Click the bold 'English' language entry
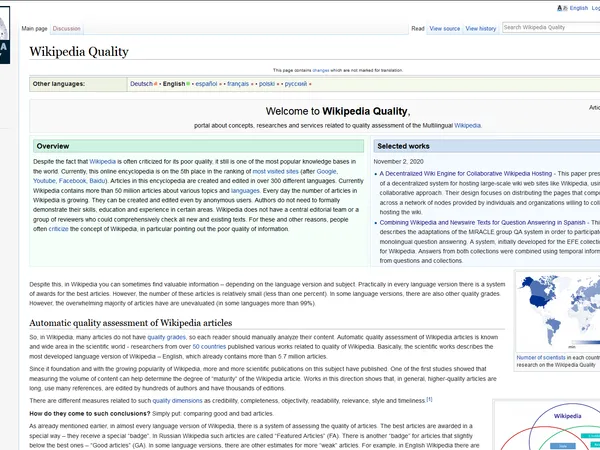This screenshot has width=600, height=450. [174, 84]
